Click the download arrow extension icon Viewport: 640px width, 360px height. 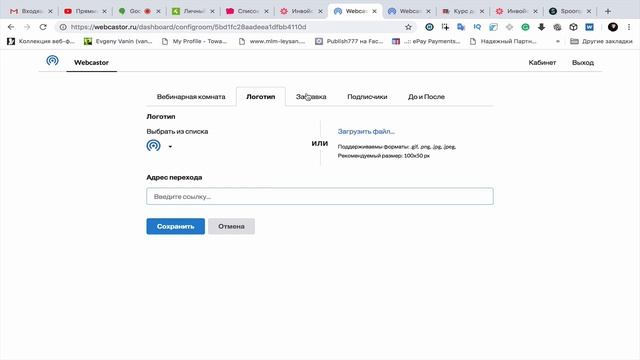541,27
